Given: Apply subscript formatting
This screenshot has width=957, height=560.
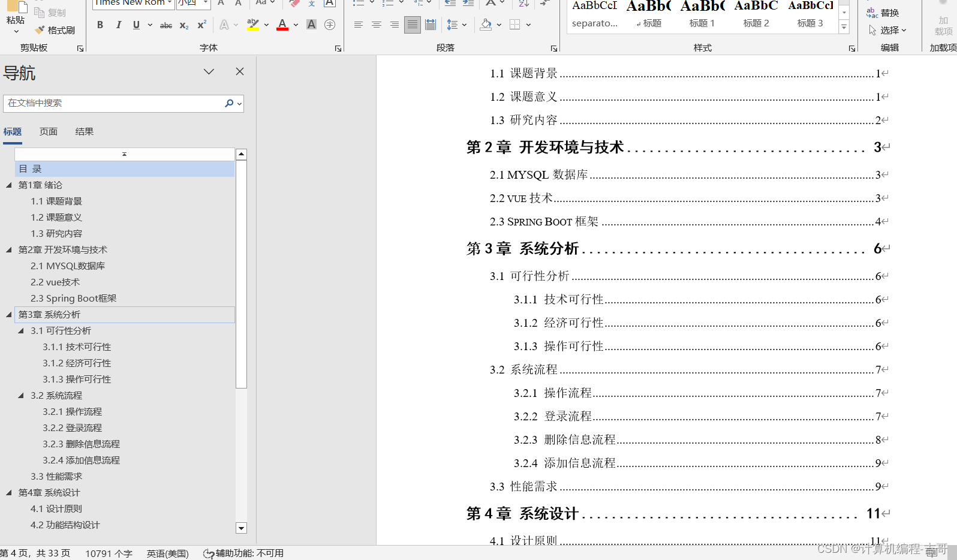Looking at the screenshot, I should 184,25.
